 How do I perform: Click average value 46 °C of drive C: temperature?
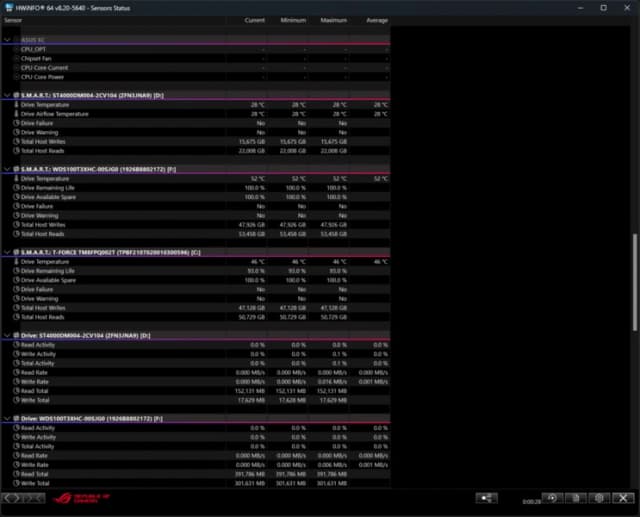tap(381, 262)
